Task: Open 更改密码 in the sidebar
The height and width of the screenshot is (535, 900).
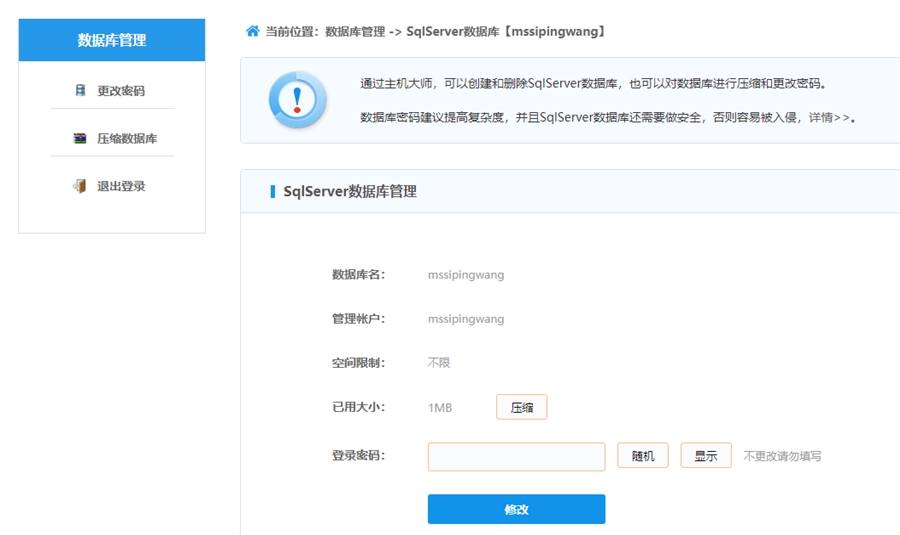Action: point(121,91)
